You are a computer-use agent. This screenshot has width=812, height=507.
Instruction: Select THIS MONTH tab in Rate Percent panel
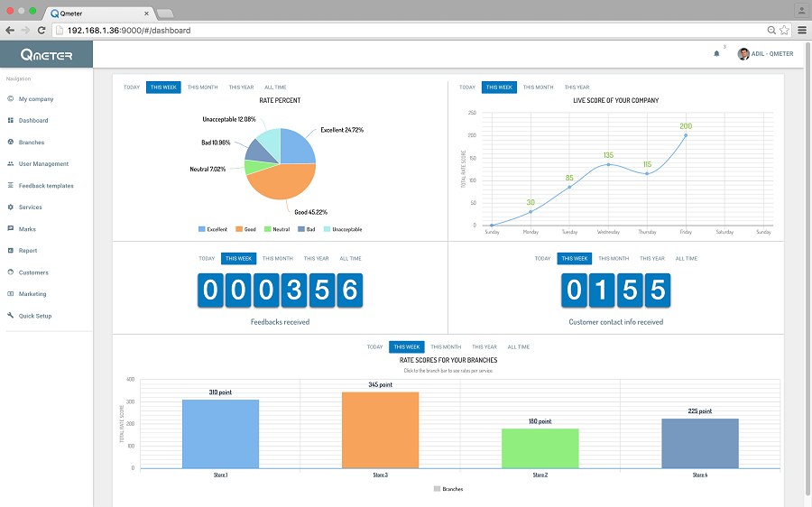pyautogui.click(x=202, y=88)
